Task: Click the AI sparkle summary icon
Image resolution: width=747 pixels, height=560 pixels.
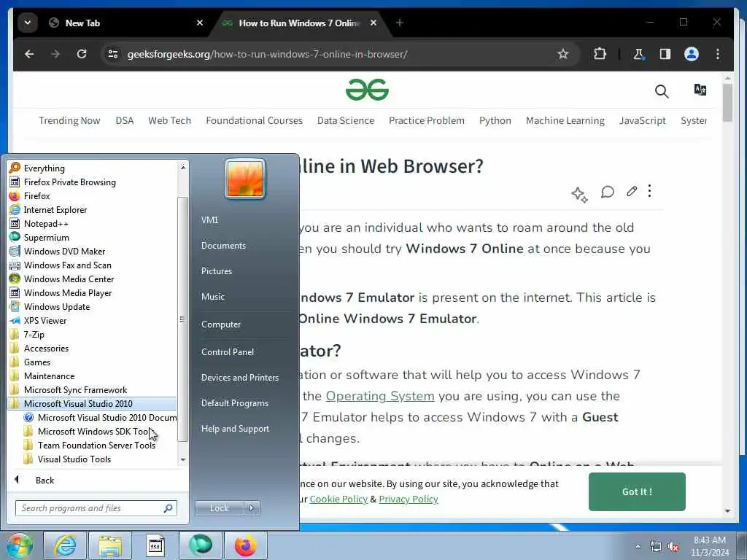Action: (x=579, y=194)
